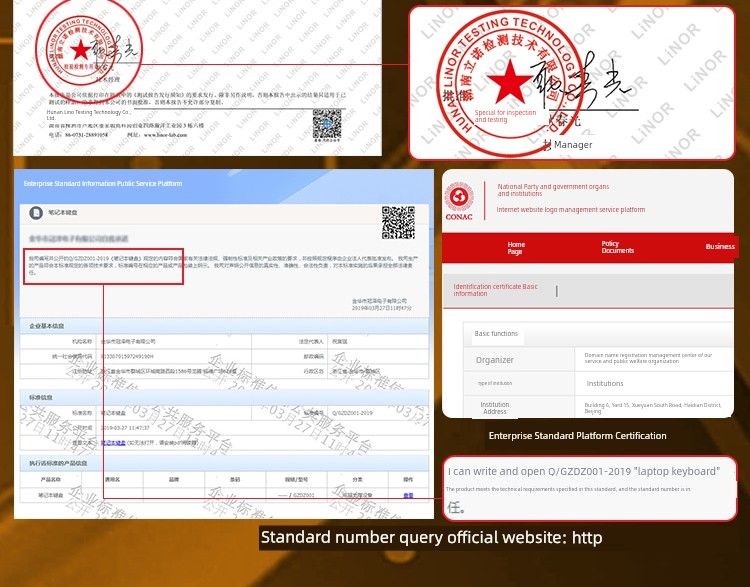Select Identification certificate Basic information heading
Viewport: 750px width, 587px height.
coord(495,290)
